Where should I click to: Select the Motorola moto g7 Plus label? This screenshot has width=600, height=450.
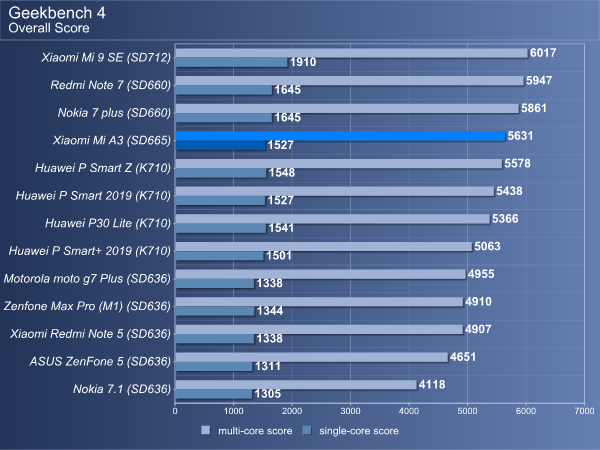[x=87, y=279]
